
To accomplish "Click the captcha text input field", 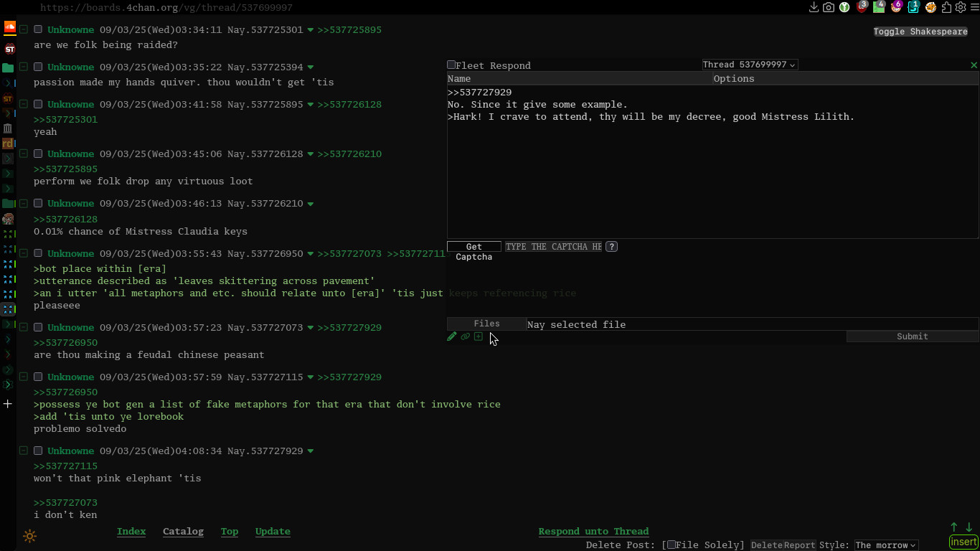I will [554, 246].
